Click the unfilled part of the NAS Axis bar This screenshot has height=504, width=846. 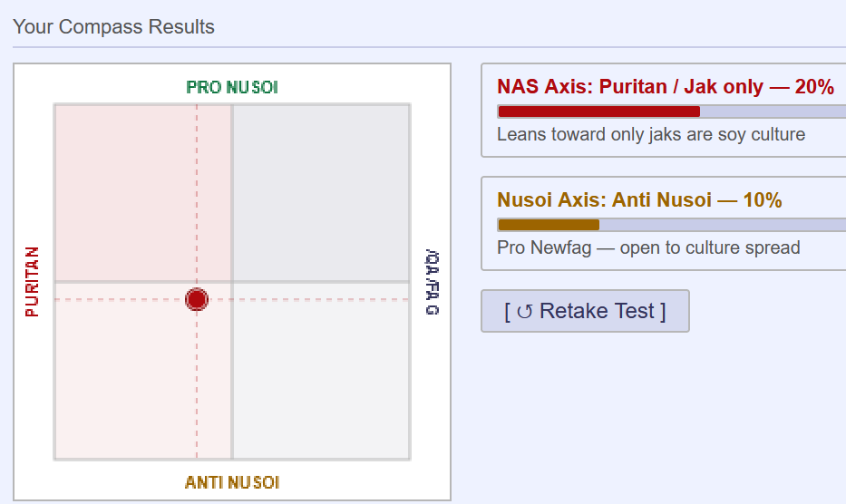point(771,111)
